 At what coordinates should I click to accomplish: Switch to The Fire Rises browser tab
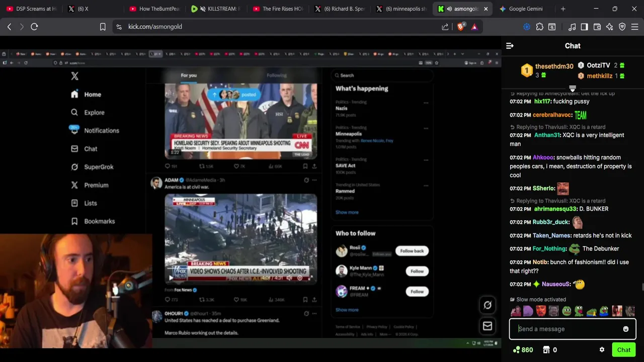coord(277,9)
